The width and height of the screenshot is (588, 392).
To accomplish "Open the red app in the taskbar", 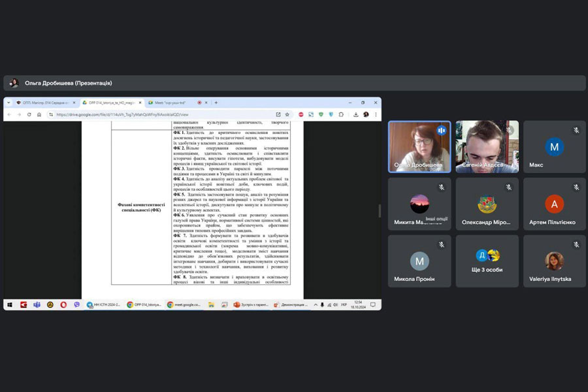I will point(24,304).
